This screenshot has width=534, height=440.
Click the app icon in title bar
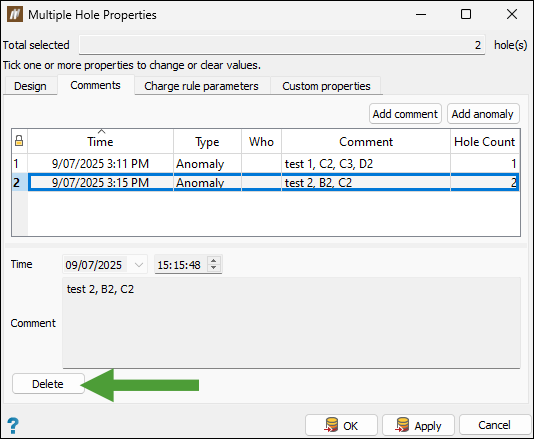pos(15,14)
